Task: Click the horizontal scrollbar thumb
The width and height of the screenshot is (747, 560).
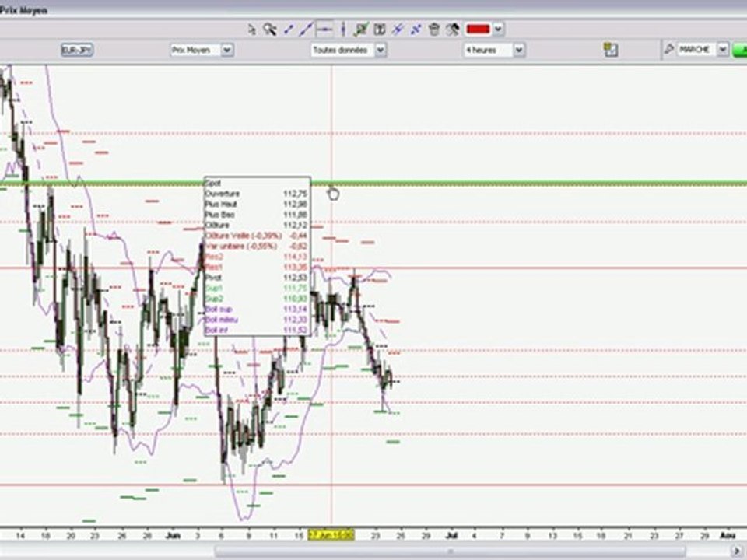Action: pos(451,551)
